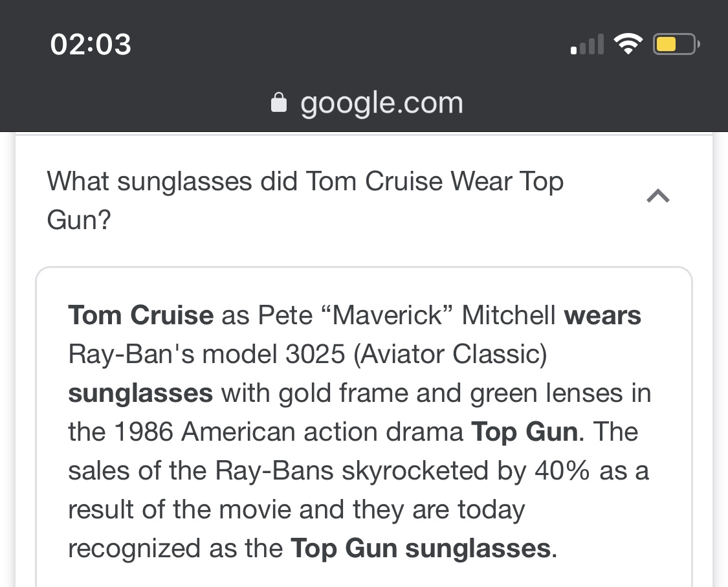This screenshot has height=587, width=728.
Task: Tap the 02:03 clock in status bar
Action: pos(91,45)
